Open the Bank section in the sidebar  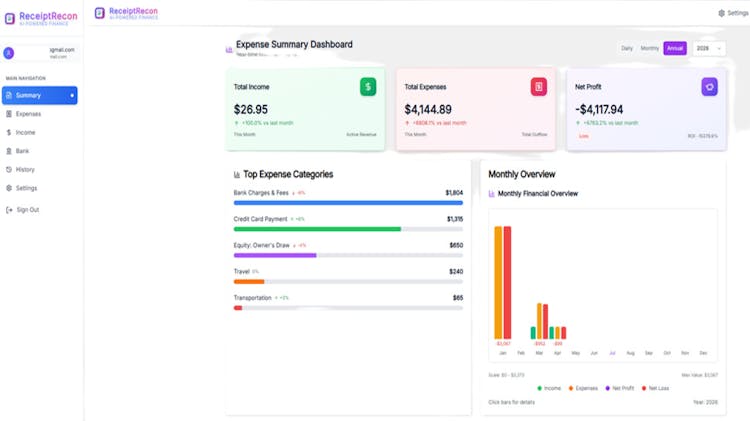[x=22, y=151]
